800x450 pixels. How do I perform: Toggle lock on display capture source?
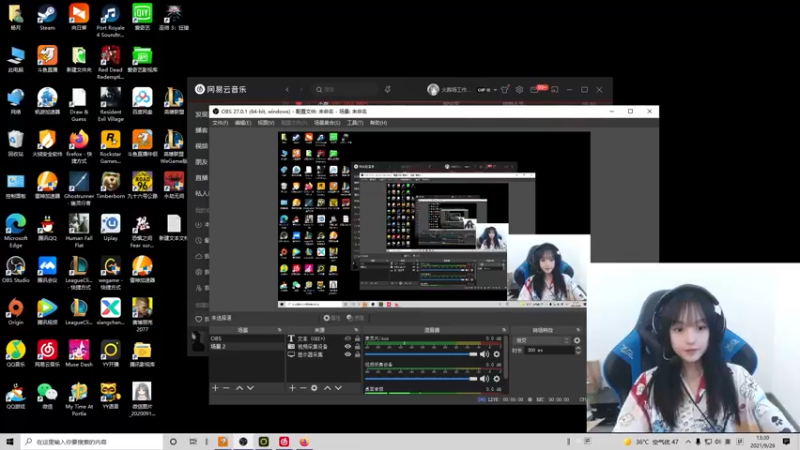click(357, 354)
